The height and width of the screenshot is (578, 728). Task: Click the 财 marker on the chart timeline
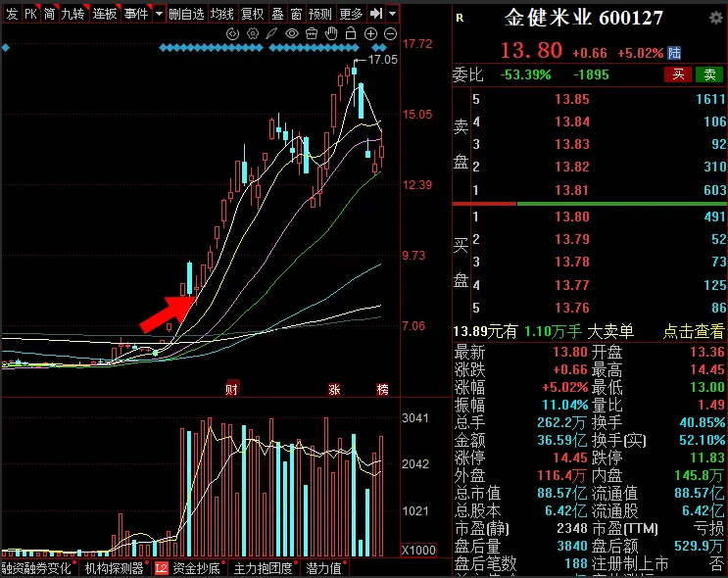[x=231, y=389]
